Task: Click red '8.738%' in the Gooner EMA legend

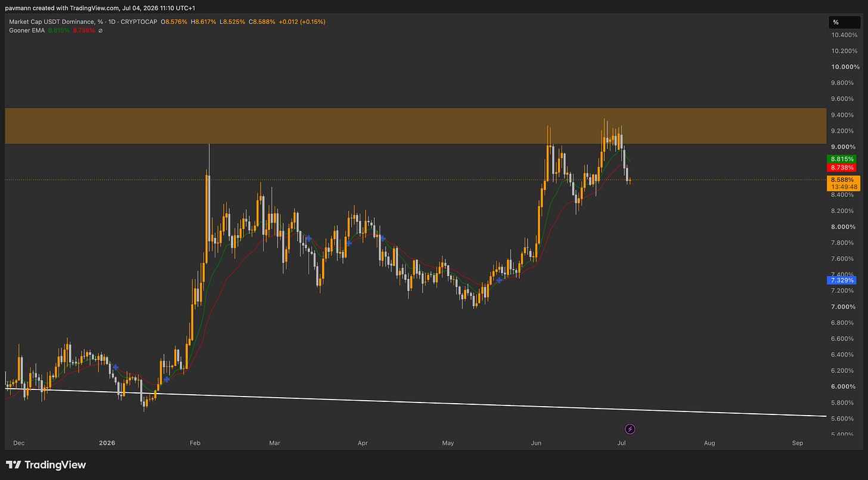Action: tap(84, 30)
